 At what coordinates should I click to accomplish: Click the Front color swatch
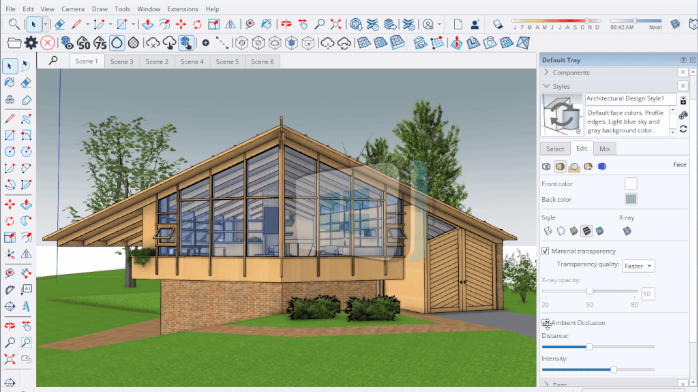631,183
